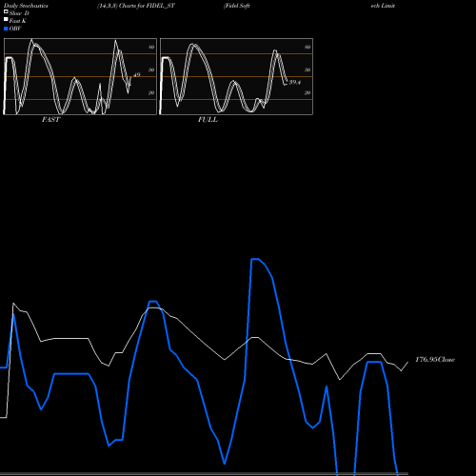
Task: Click the 20 level label in FULL chart
Action: click(307, 92)
